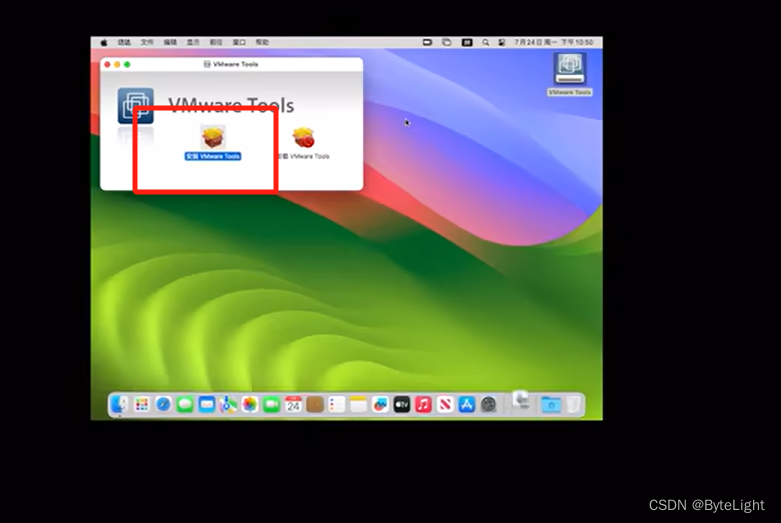Click the mounted disk item in Dock
The width and height of the screenshot is (781, 523).
tap(521, 400)
